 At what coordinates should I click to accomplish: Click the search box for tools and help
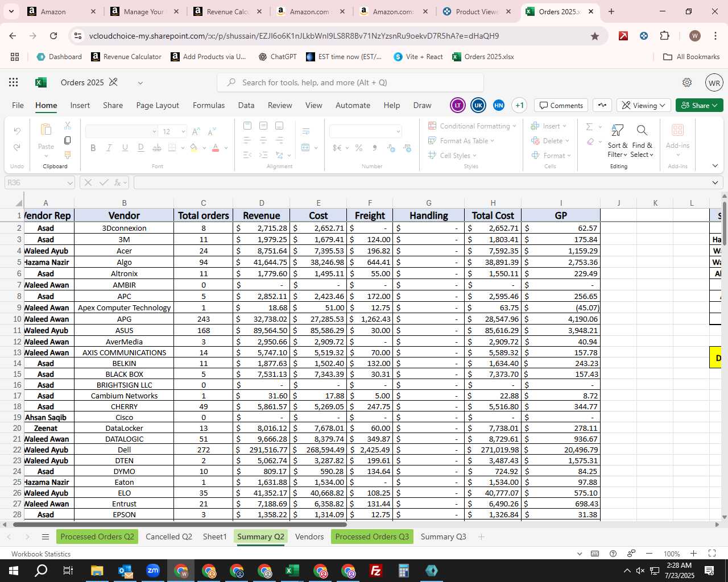coord(350,82)
